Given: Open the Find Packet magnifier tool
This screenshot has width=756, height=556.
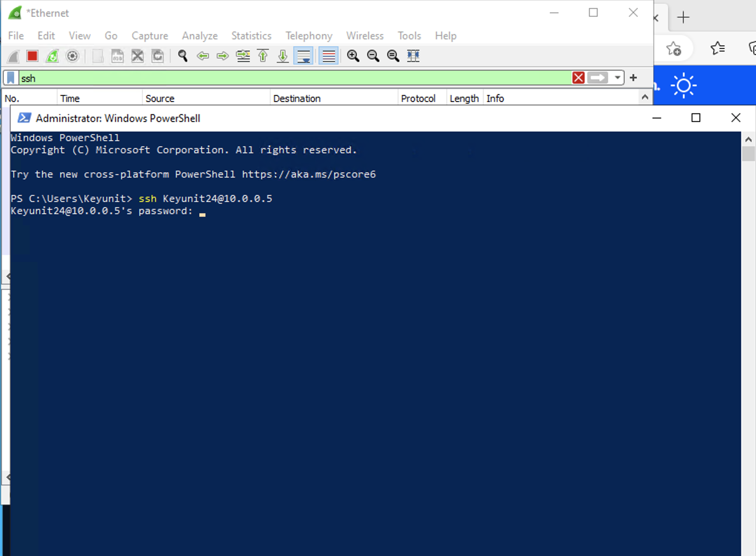Looking at the screenshot, I should (182, 56).
